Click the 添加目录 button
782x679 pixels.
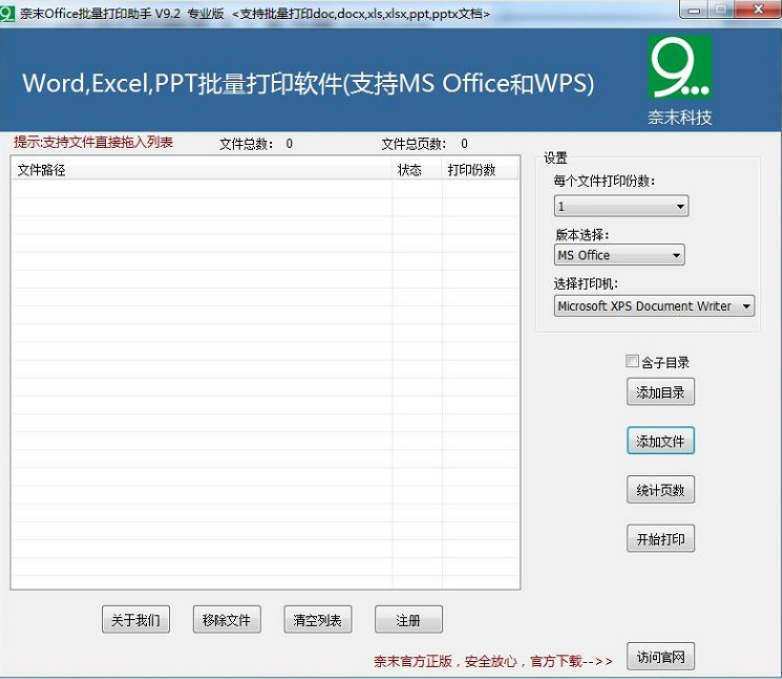pos(660,392)
